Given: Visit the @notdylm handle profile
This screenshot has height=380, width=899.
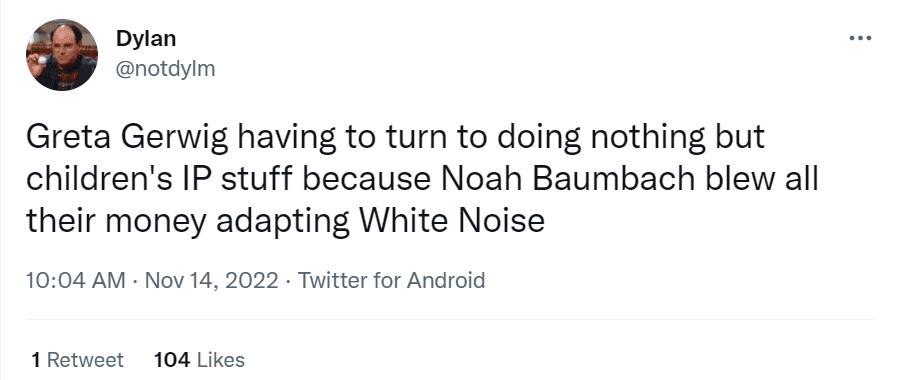Looking at the screenshot, I should coord(166,69).
